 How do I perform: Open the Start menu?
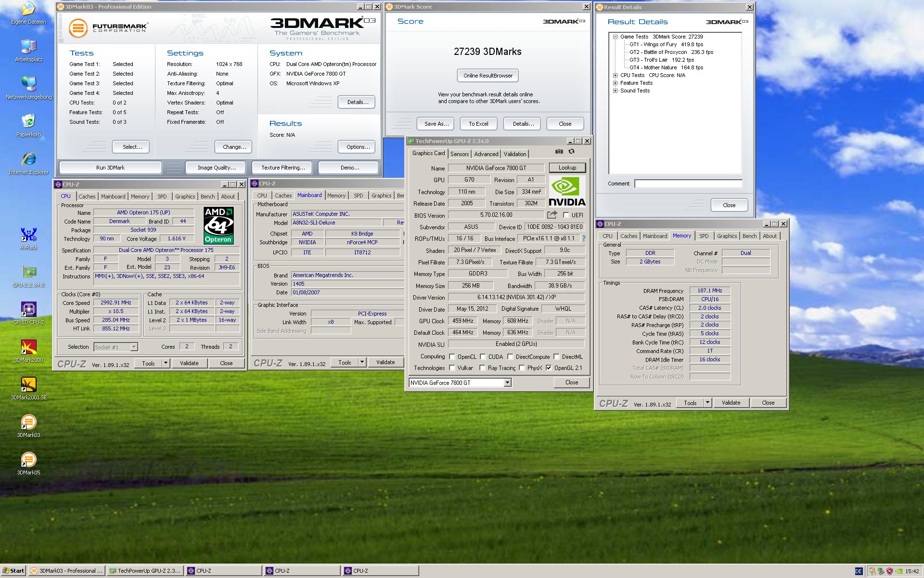tap(13, 571)
